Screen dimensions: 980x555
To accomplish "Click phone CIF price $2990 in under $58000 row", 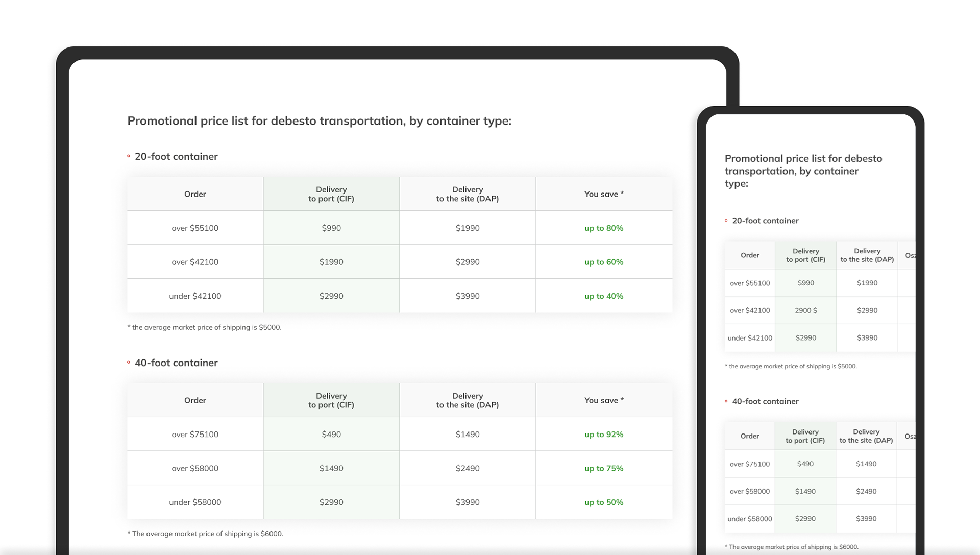I will pyautogui.click(x=805, y=519).
